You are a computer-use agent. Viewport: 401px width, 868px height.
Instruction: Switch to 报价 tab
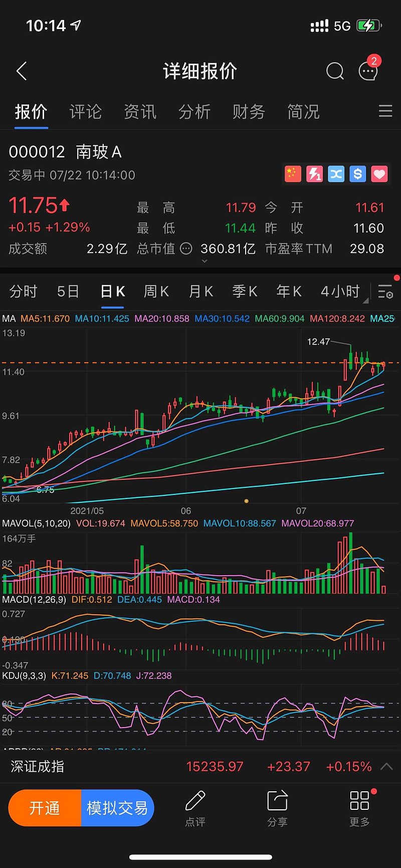pyautogui.click(x=31, y=111)
